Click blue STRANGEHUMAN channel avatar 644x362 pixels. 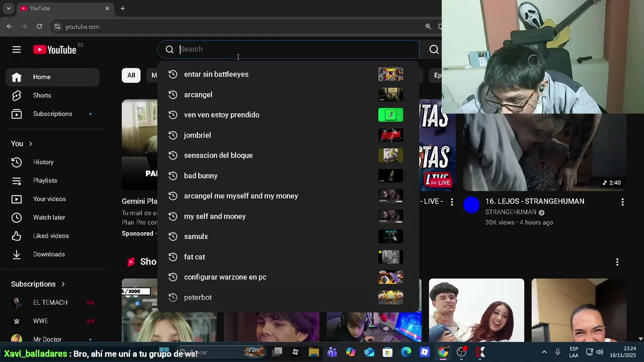tap(471, 205)
